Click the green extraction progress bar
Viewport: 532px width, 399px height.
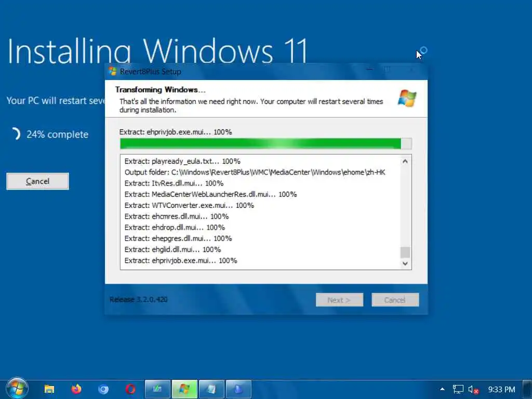[266, 143]
